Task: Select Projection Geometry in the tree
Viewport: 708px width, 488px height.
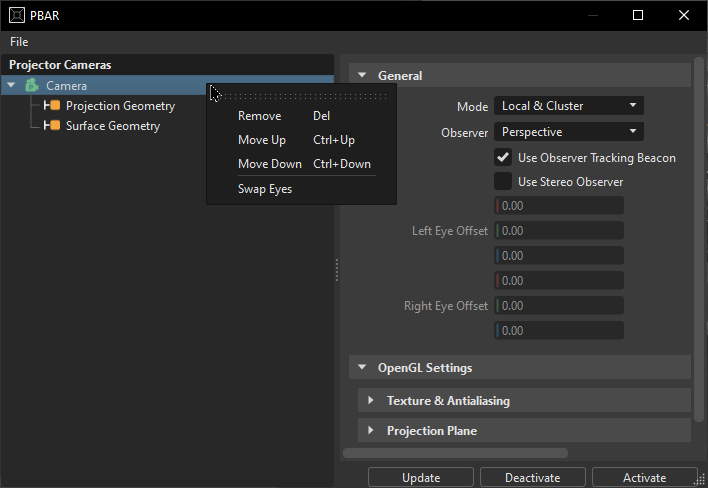Action: (x=120, y=106)
